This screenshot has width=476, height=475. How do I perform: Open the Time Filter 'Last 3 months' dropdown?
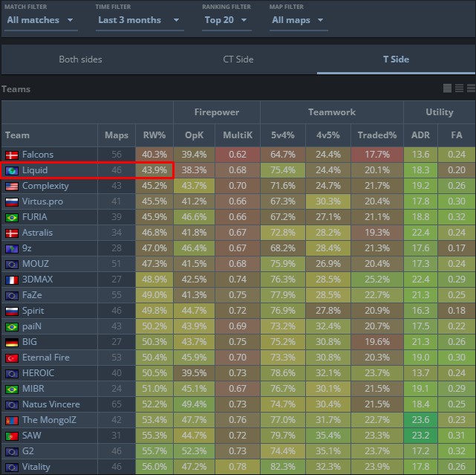tap(140, 20)
